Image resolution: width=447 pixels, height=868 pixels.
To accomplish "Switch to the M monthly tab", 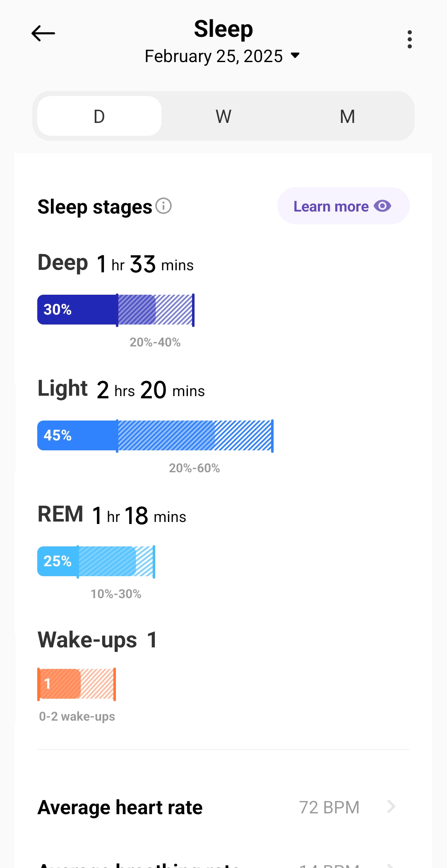I will tap(347, 116).
